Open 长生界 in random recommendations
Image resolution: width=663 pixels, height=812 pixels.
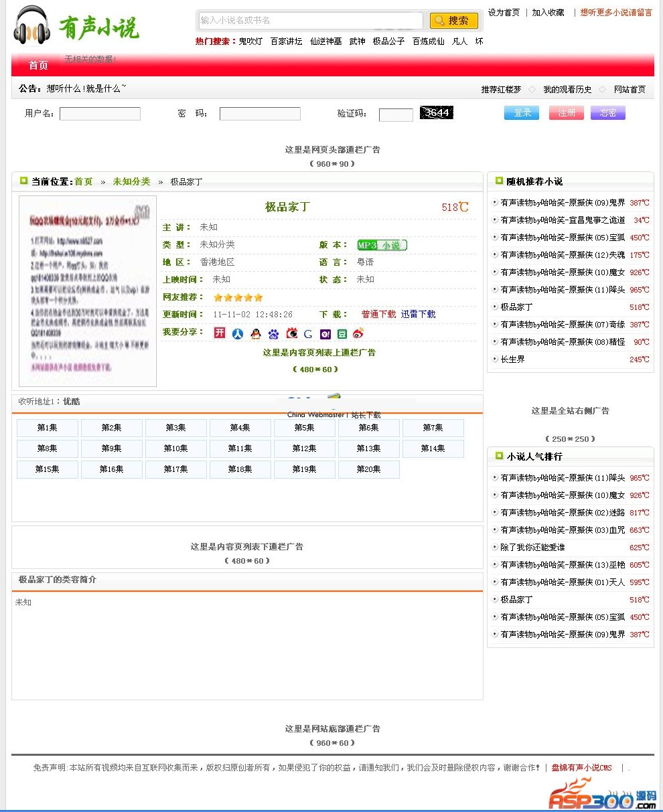click(x=513, y=359)
